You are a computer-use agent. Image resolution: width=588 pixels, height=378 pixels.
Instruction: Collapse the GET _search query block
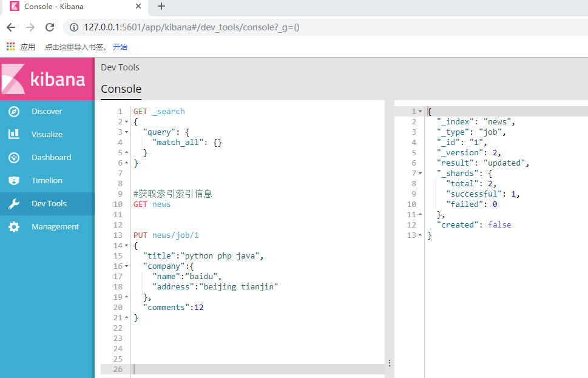click(126, 121)
